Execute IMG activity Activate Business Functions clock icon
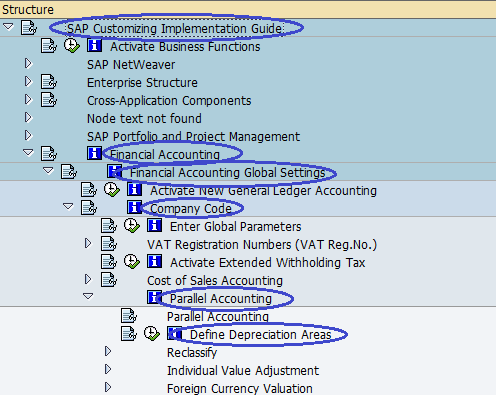Image resolution: width=496 pixels, height=395 pixels. tap(72, 45)
